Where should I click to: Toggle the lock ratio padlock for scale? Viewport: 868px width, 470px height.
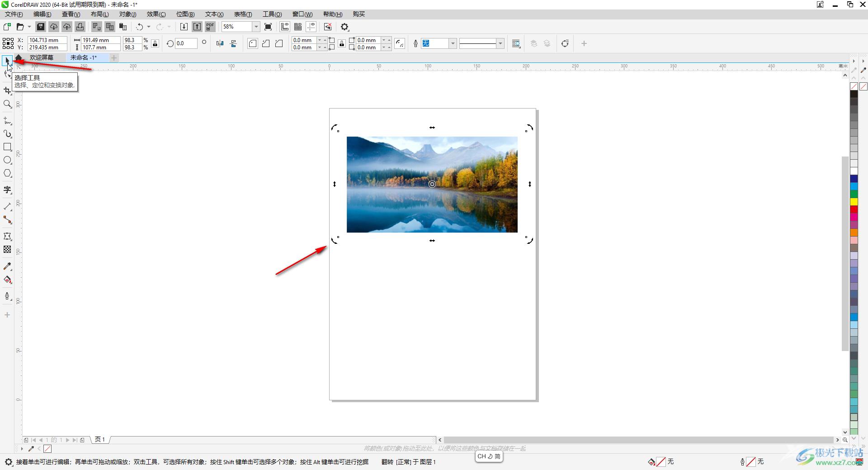[x=155, y=43]
